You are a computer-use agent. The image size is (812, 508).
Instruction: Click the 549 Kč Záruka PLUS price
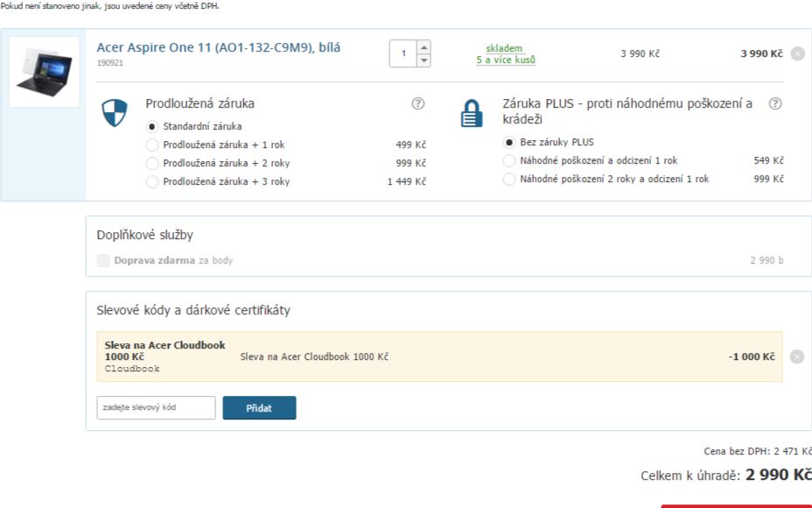(x=768, y=160)
